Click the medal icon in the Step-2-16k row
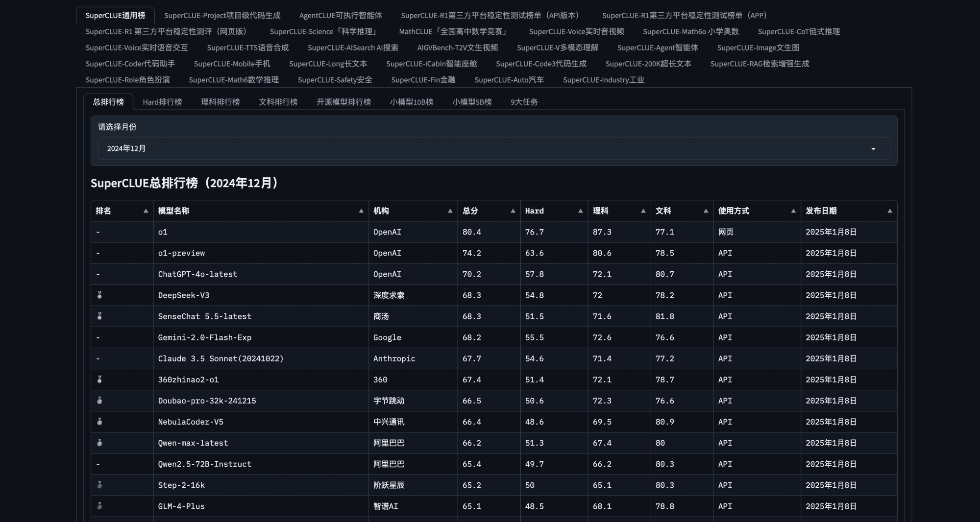Viewport: 980px width, 522px height. pos(99,485)
